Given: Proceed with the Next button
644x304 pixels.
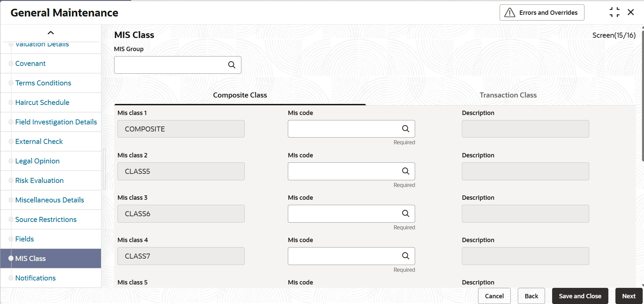Looking at the screenshot, I should [x=629, y=296].
